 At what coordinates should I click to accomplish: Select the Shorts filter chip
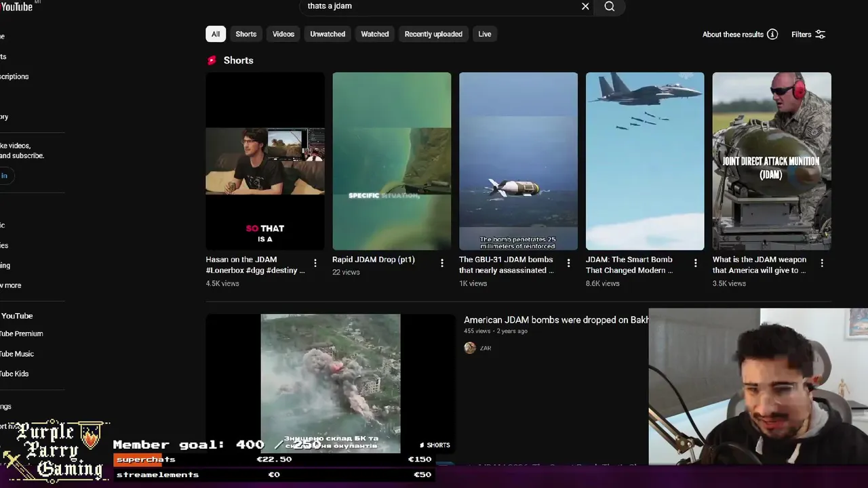pyautogui.click(x=246, y=34)
